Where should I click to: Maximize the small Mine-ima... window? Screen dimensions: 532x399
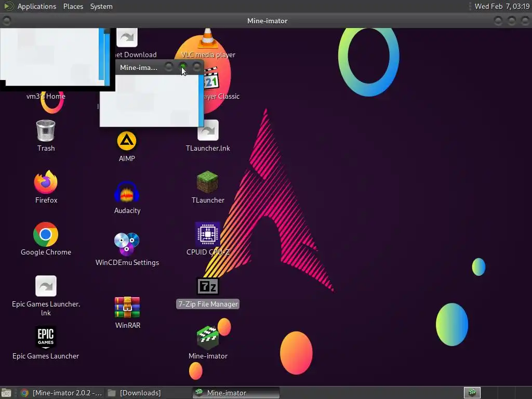tap(183, 67)
